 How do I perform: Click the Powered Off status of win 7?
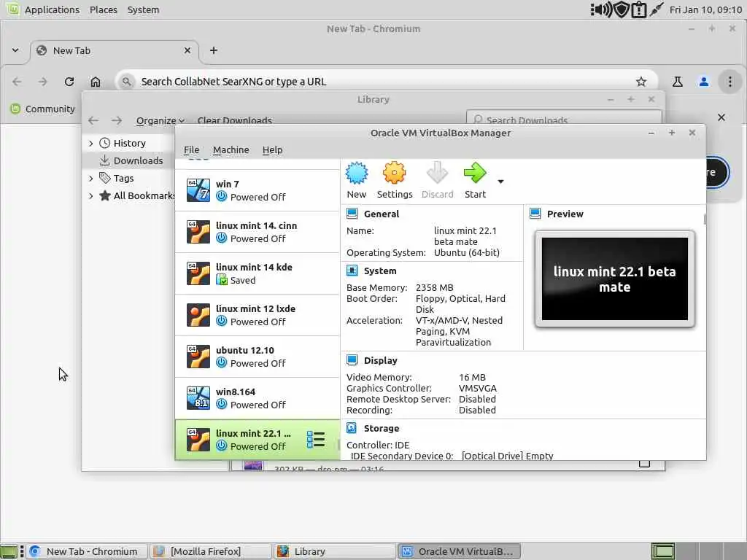pos(258,197)
